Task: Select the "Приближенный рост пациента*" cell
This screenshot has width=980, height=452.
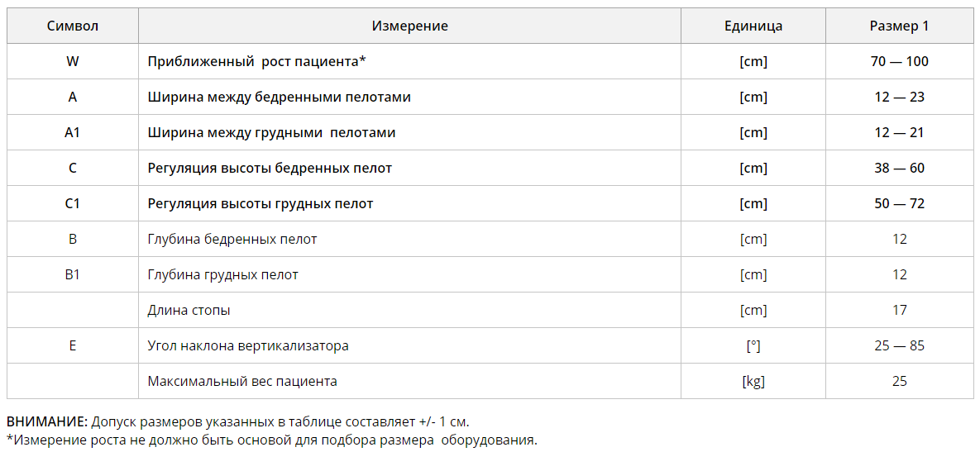Action: 256,61
